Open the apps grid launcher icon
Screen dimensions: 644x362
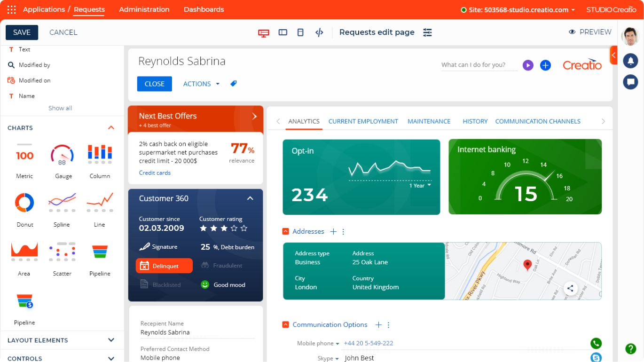click(x=12, y=9)
